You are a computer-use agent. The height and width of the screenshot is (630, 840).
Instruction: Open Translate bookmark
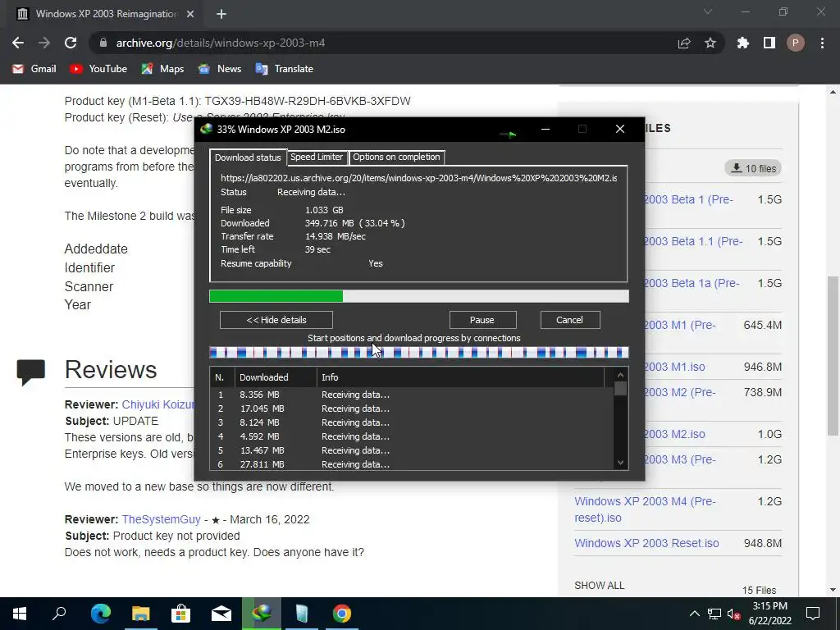tap(285, 69)
